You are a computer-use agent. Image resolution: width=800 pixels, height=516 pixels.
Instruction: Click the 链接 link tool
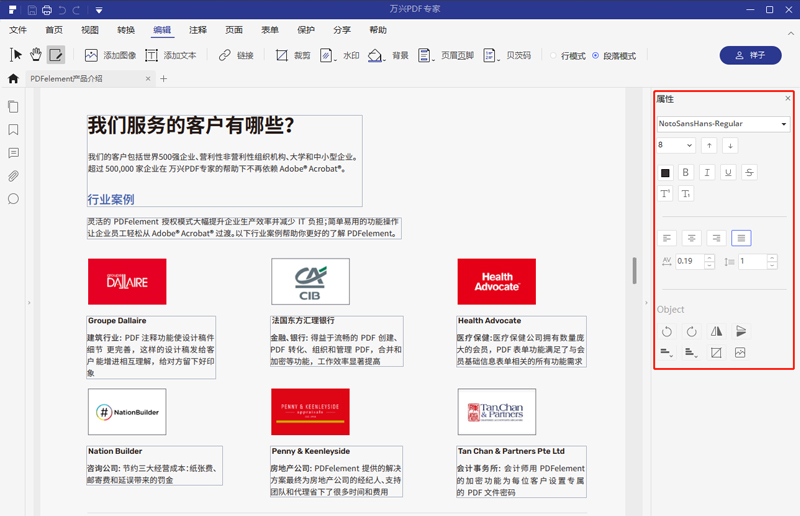(x=236, y=55)
